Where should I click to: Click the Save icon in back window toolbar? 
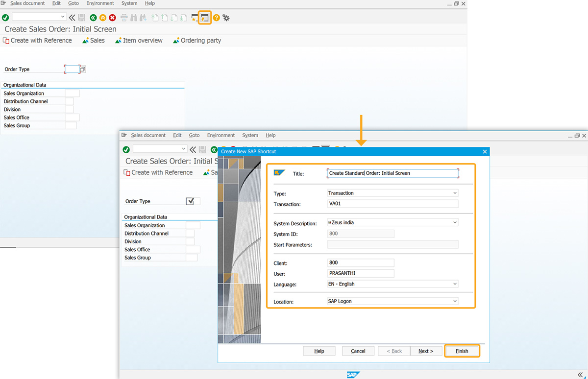point(81,18)
